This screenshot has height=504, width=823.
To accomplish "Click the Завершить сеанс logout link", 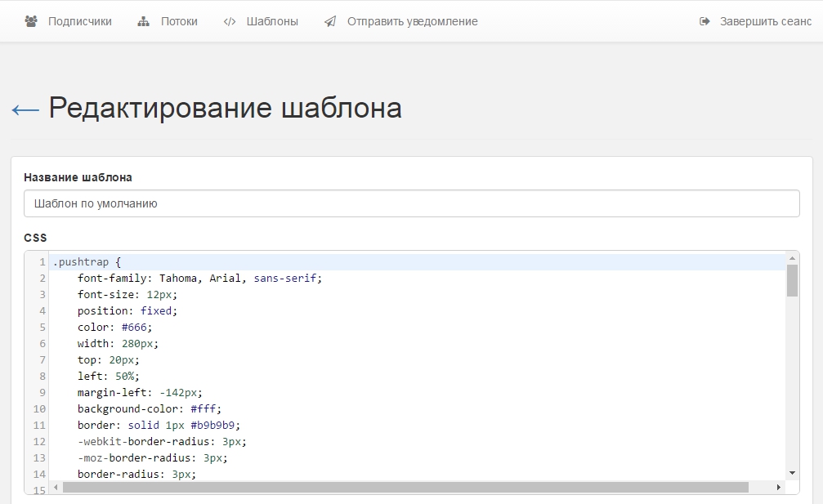I will point(765,22).
